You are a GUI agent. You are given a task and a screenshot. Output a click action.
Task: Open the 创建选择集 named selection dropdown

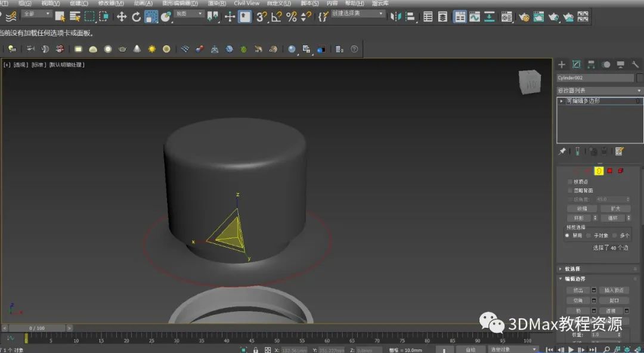point(358,13)
